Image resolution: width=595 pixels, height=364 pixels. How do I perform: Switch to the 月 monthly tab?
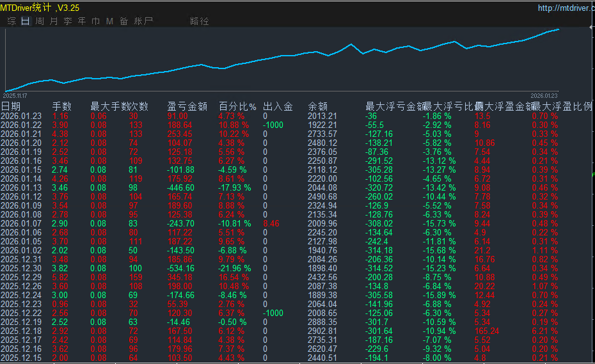(54, 21)
